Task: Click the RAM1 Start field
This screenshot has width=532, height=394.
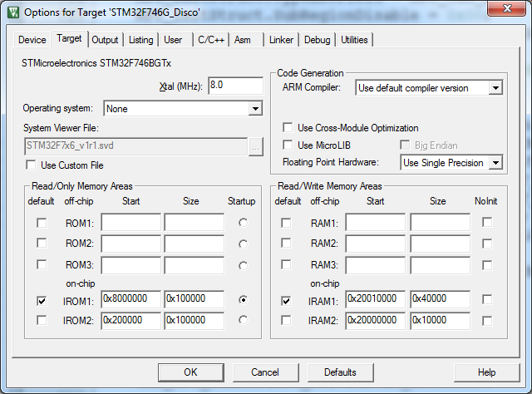Action: click(376, 222)
